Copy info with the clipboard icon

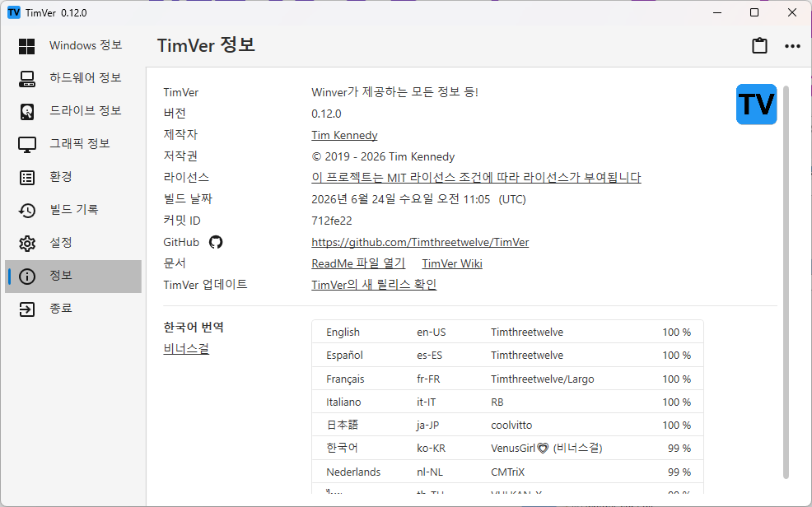(x=759, y=45)
